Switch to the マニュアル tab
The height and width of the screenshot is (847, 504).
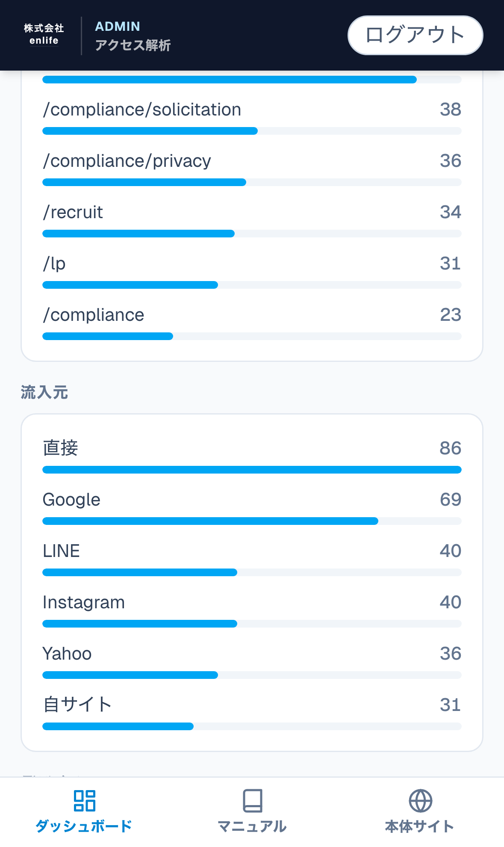(x=252, y=826)
